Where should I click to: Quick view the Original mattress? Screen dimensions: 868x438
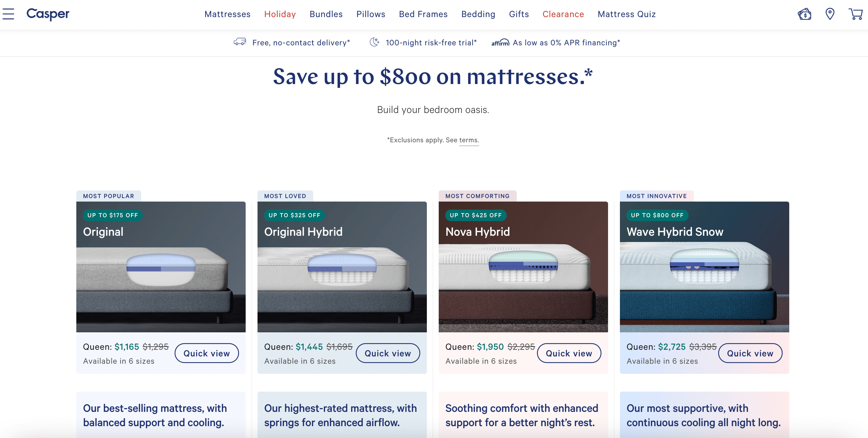[207, 353]
